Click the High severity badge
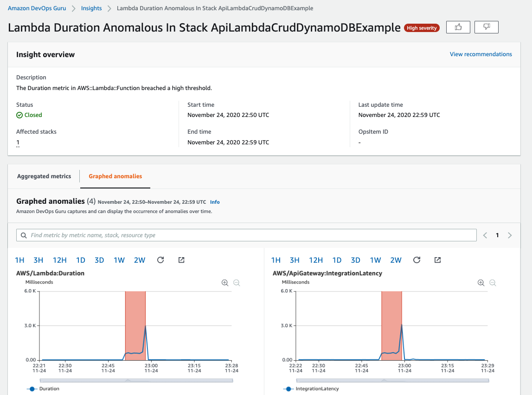532x395 pixels. pos(422,28)
